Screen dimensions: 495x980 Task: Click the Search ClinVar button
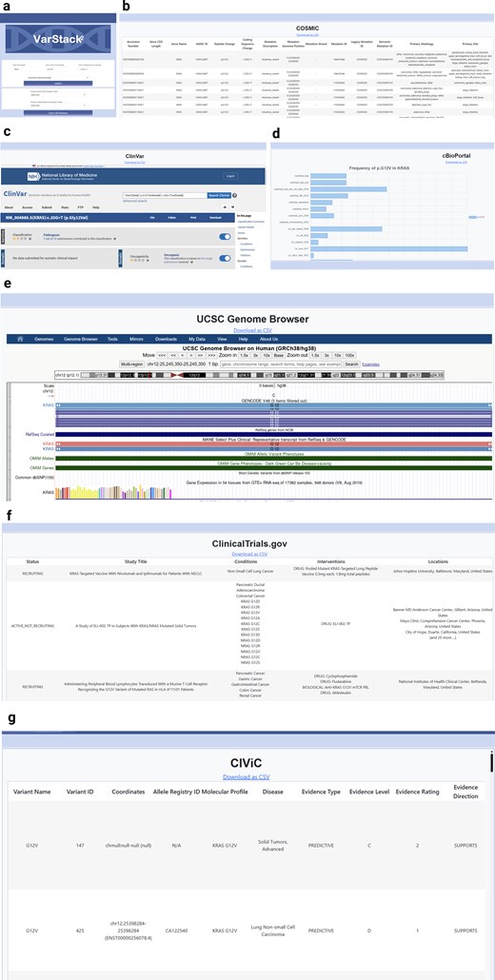[x=219, y=196]
